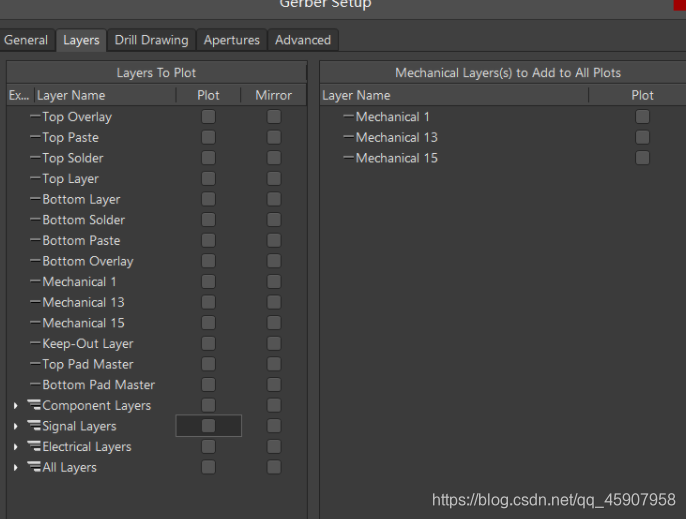This screenshot has height=519, width=686.
Task: Toggle Mirror for Component Layers group
Action: coord(274,405)
